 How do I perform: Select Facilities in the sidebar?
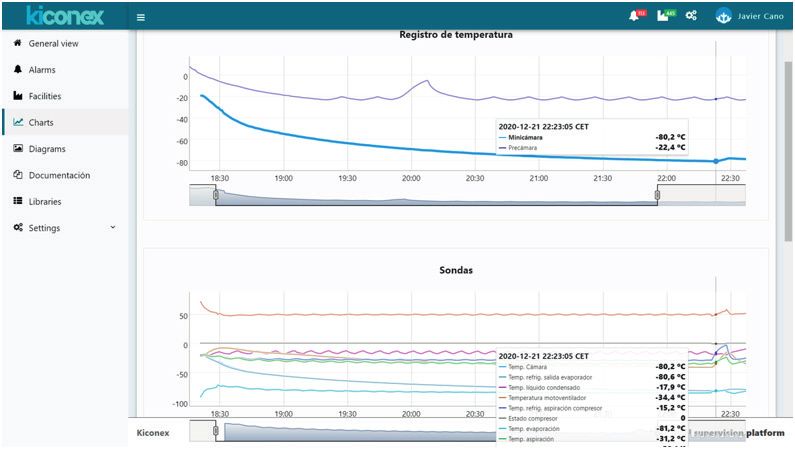coord(45,96)
